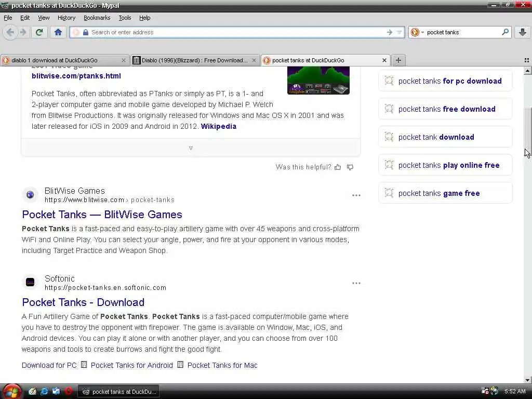
Task: Open the Help menu
Action: 144,18
